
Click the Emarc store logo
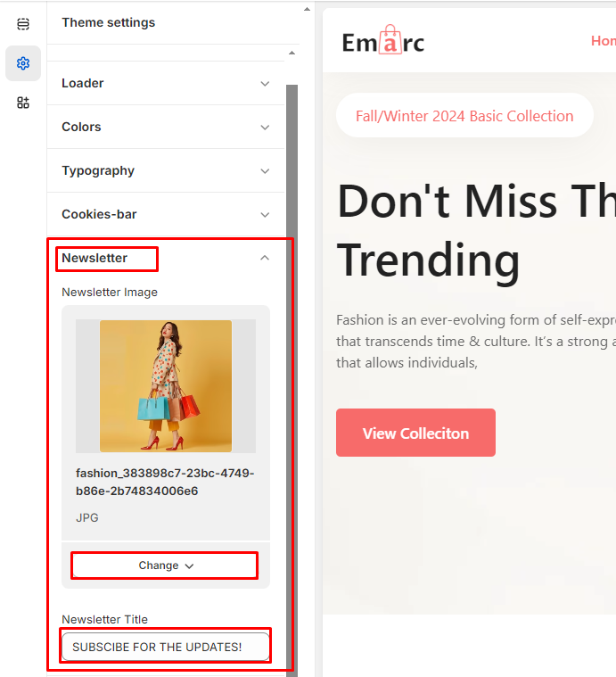coord(383,40)
